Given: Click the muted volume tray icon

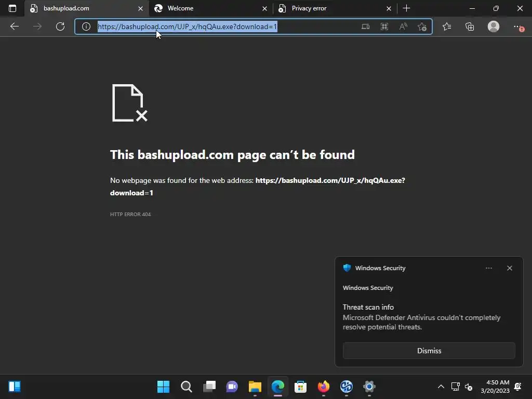Looking at the screenshot, I should click(469, 387).
